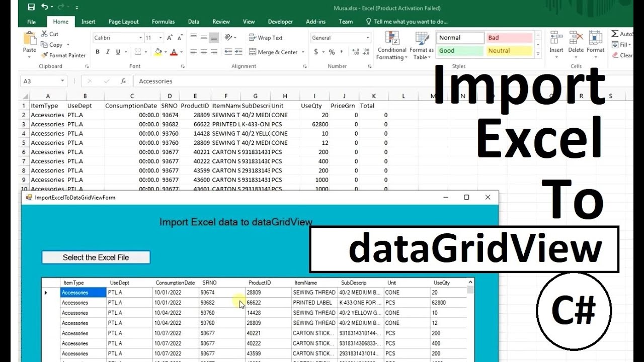Open Conditional Formatting menu

click(392, 46)
